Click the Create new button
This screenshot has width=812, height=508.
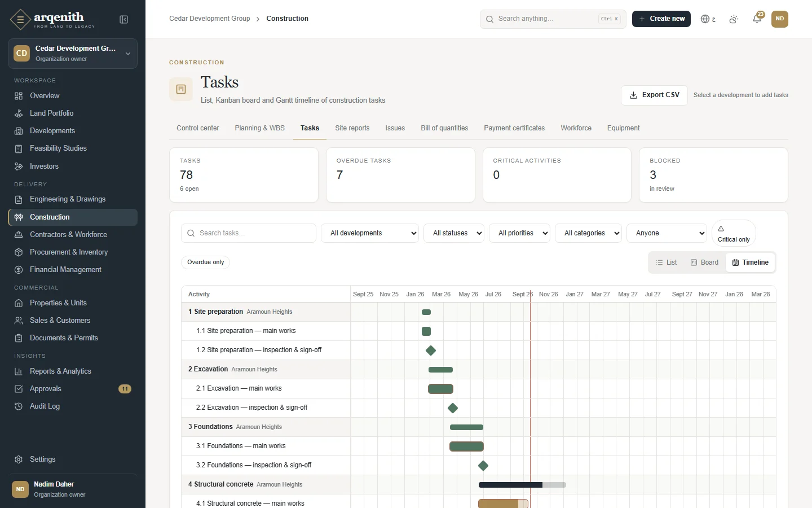point(661,19)
